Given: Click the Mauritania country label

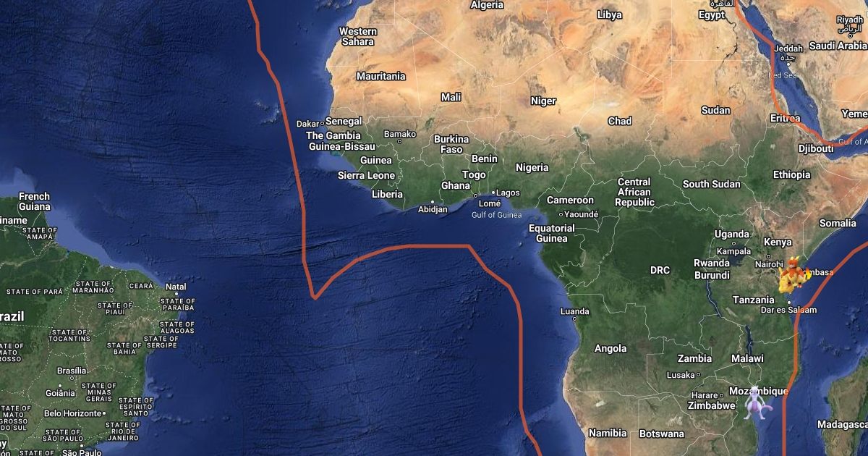Looking at the screenshot, I should click(380, 76).
